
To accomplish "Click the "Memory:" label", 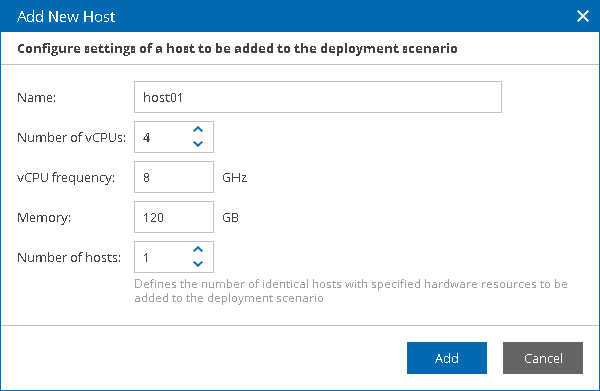I will (x=44, y=218).
